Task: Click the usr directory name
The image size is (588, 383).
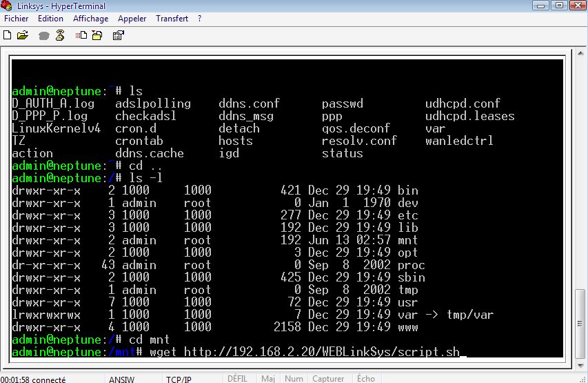Action: (408, 303)
